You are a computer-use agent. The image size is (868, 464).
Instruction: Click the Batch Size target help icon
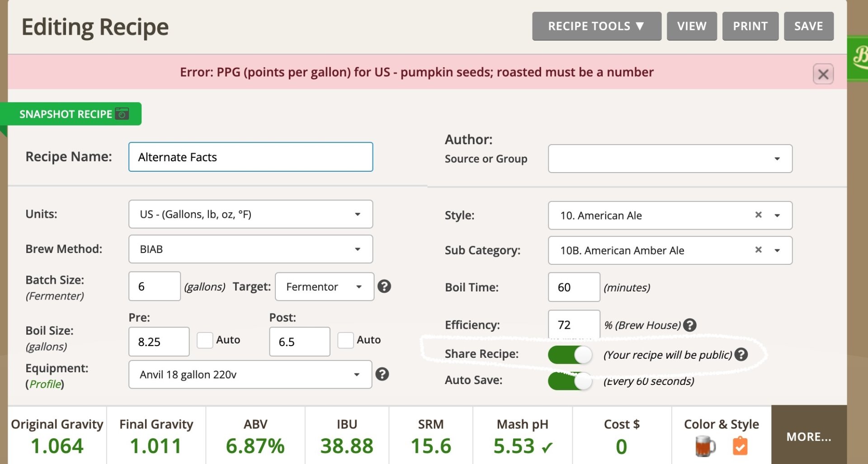(384, 286)
